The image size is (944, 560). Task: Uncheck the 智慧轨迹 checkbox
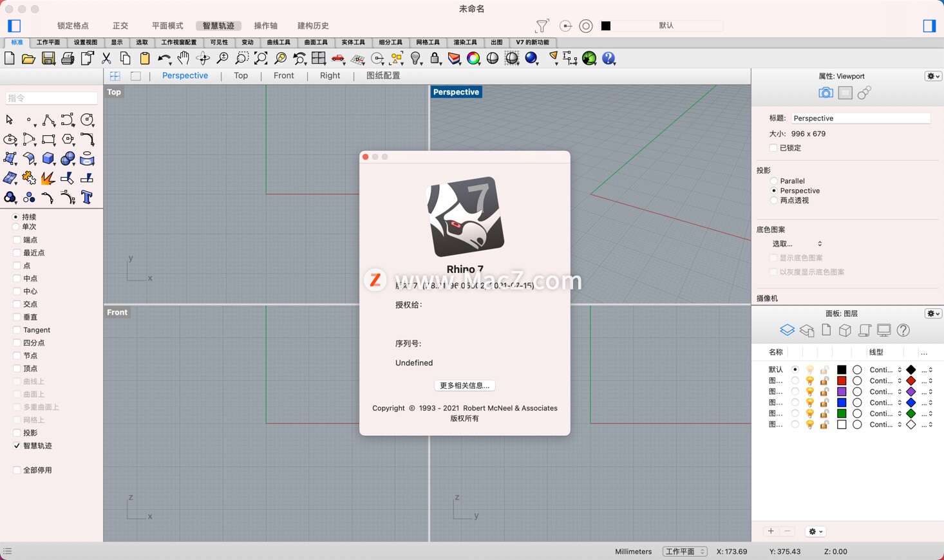tap(17, 446)
